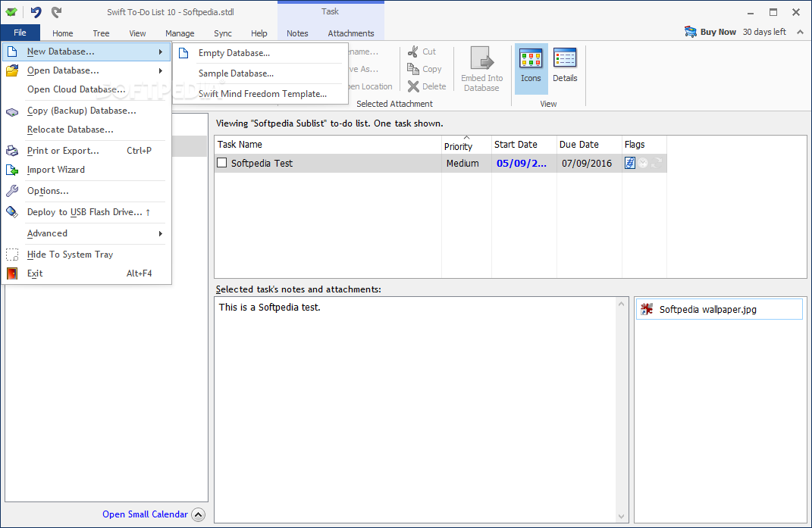Open the View ribbon tab

[137, 33]
